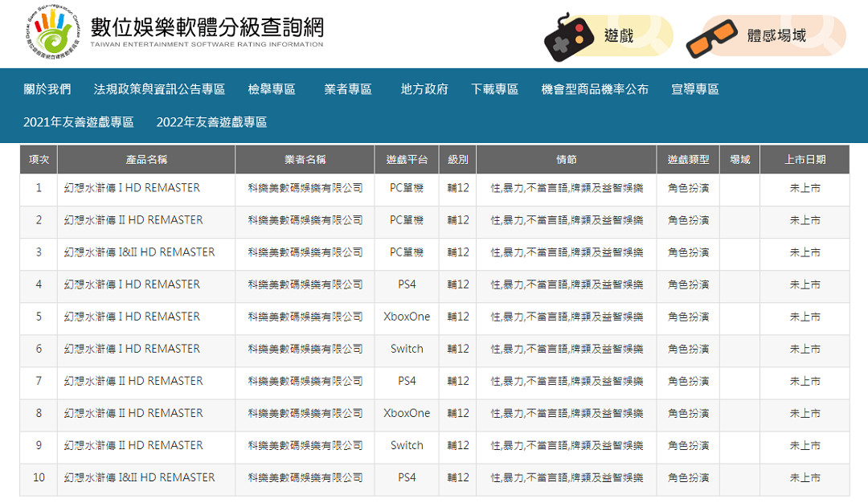Open the 關於我們 menu item
Image resolution: width=868 pixels, height=503 pixels.
(x=47, y=89)
